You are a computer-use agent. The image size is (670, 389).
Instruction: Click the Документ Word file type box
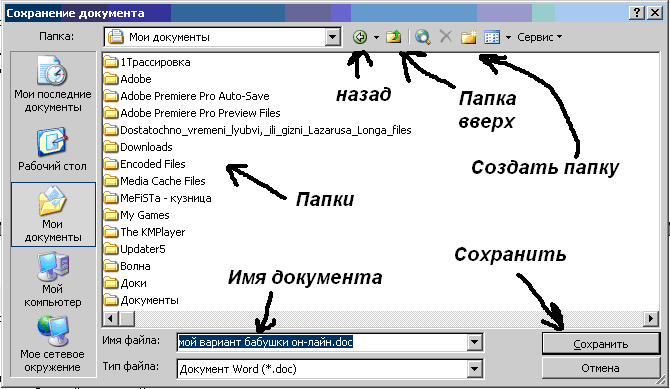323,369
